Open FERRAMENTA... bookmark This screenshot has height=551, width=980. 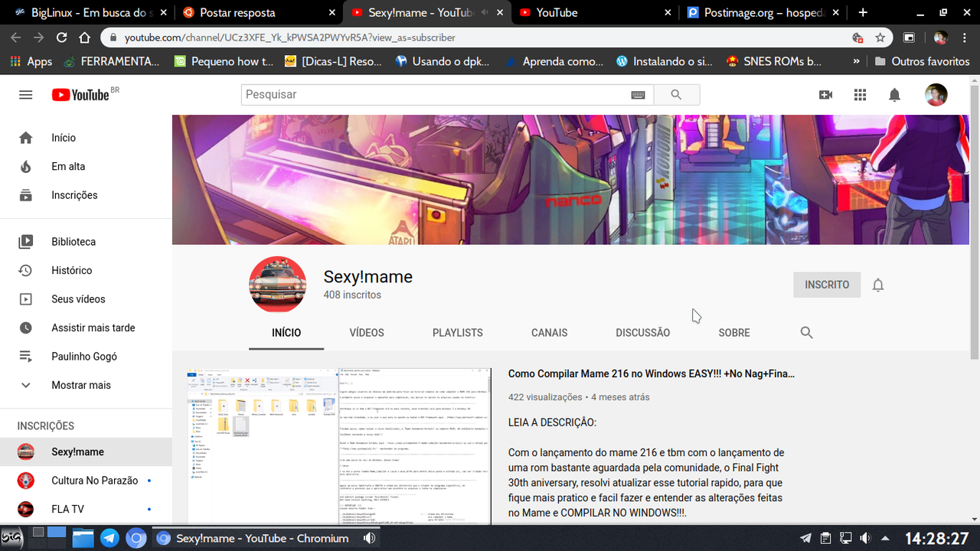coord(112,61)
